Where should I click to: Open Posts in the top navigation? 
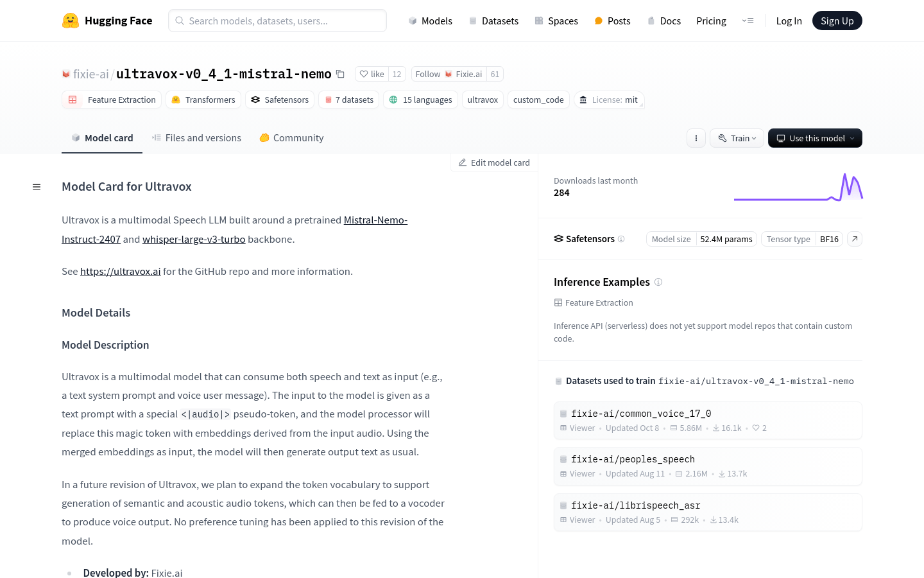point(612,21)
